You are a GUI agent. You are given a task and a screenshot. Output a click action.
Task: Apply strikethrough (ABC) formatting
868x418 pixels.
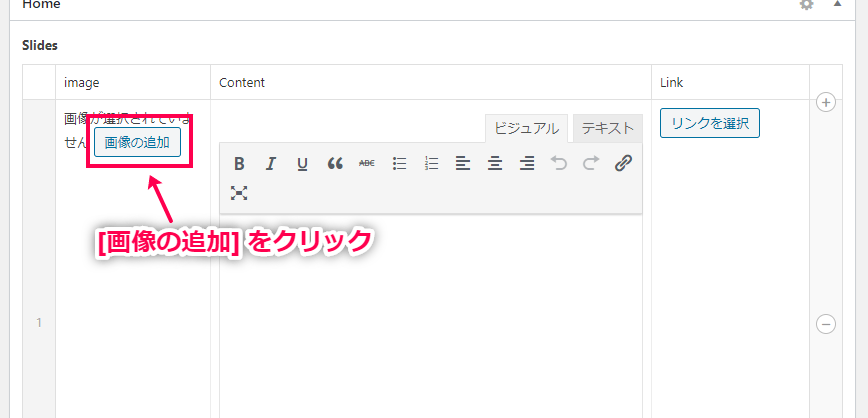coord(366,163)
